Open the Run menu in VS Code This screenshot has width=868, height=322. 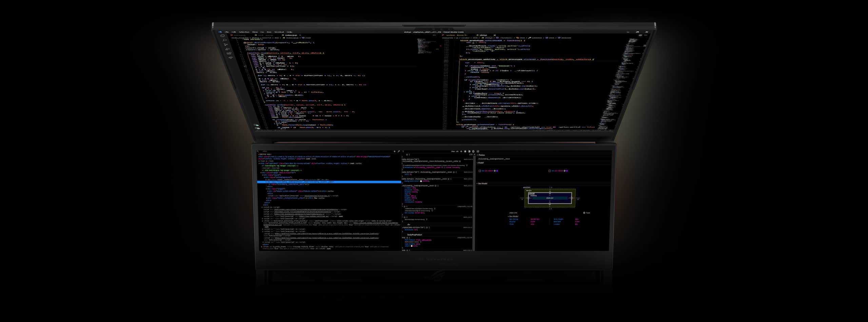click(x=269, y=32)
